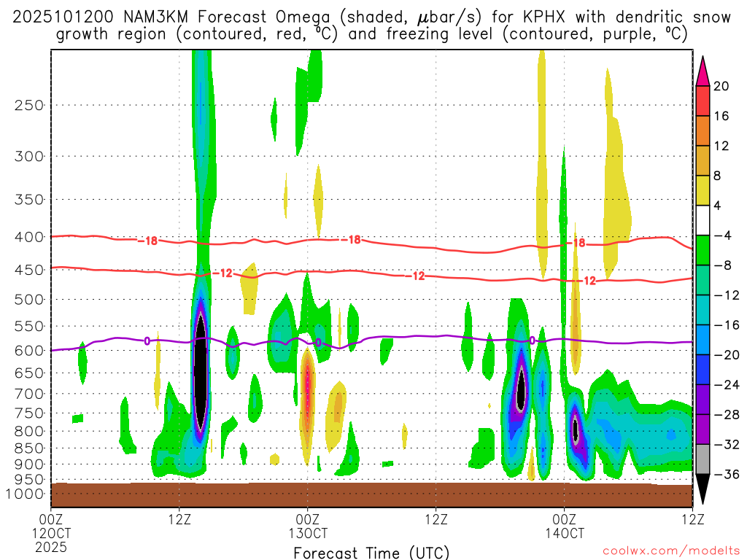747x560 pixels.
Task: Click the 00Z 14OCT time axis label
Action: tap(565, 526)
